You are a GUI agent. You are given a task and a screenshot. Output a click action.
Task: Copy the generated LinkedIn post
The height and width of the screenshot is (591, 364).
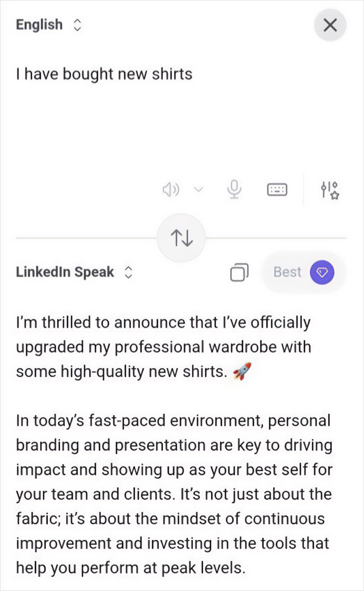point(239,272)
